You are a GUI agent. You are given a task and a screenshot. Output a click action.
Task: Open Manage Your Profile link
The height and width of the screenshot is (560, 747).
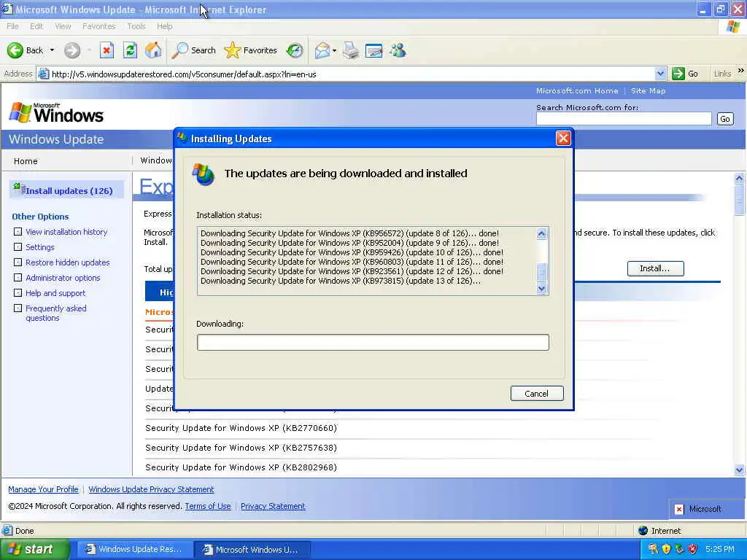(43, 489)
